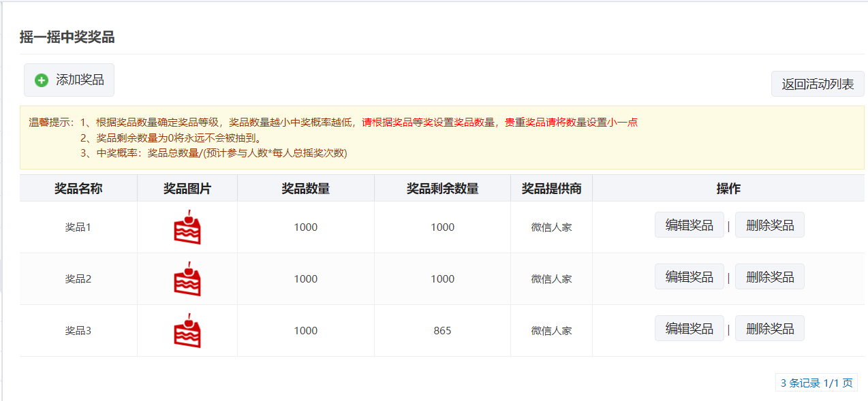Screen dimensions: 868x401
Task: Click hint line starting 中奖概率：奖品总数量
Action: [x=214, y=153]
